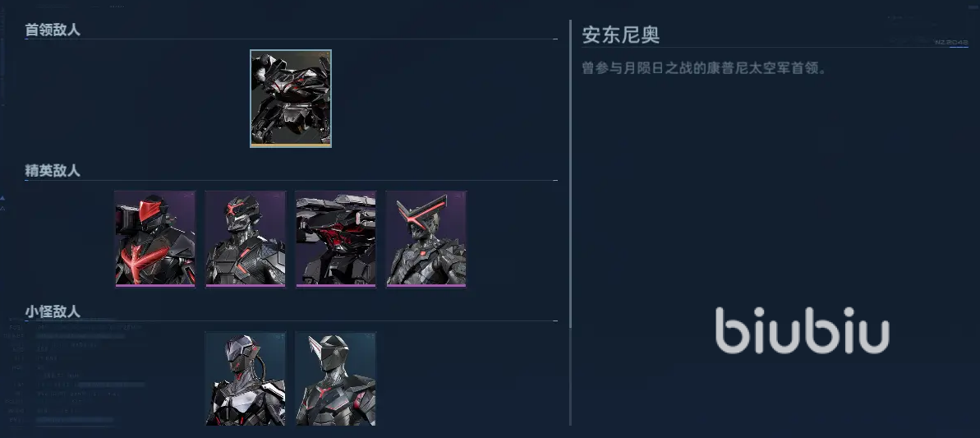Click the NZ.2042 label in top right

click(x=951, y=42)
